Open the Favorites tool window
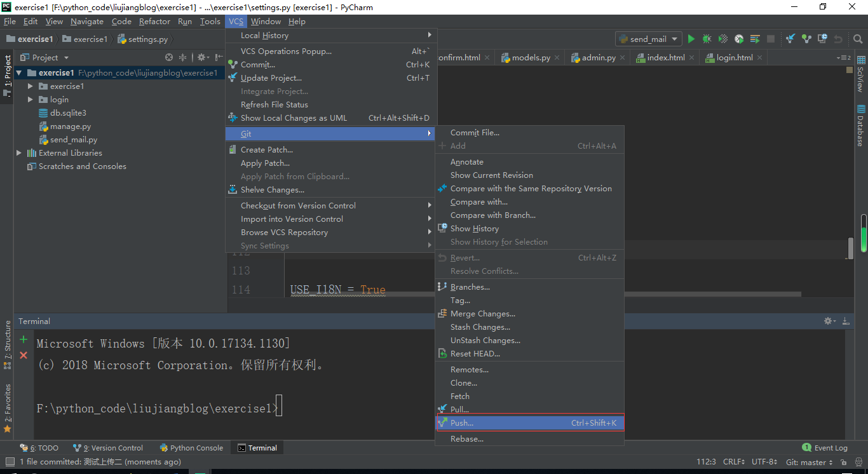Viewport: 868px width, 474px height. [x=8, y=408]
